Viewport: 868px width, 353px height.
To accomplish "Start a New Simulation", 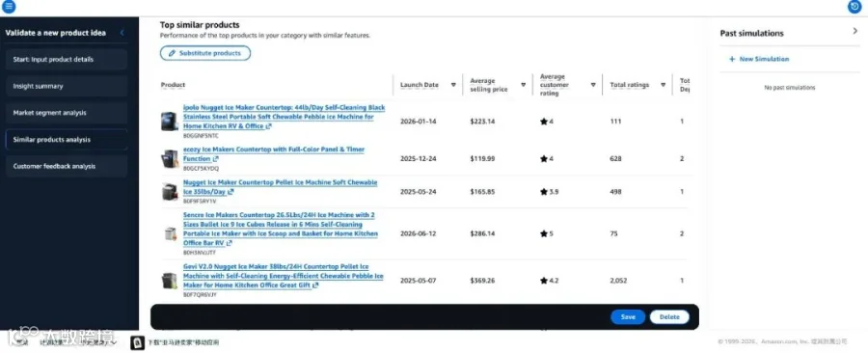I will click(759, 59).
